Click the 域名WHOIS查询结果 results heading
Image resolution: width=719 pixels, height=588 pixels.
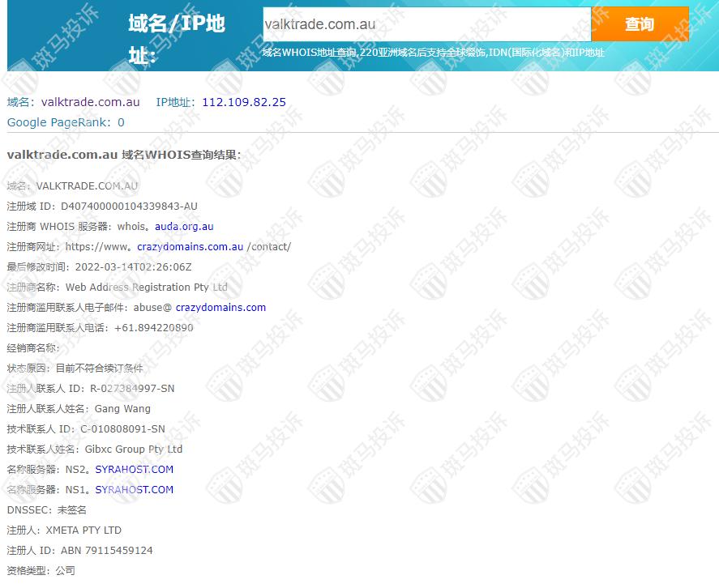point(123,155)
